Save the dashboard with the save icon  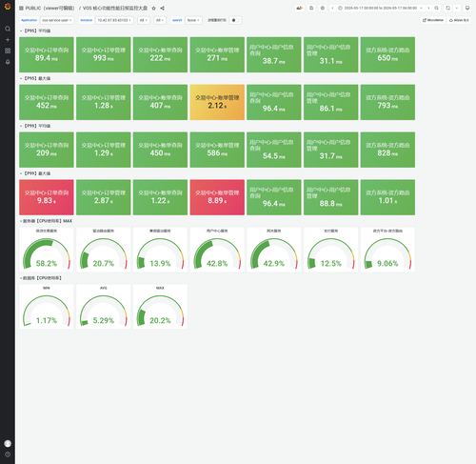click(x=311, y=8)
